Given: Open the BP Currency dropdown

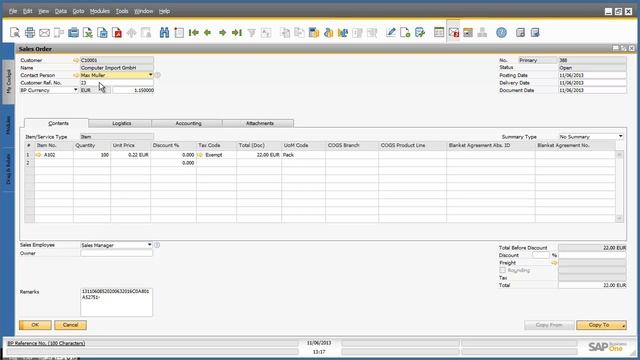Looking at the screenshot, I should (76, 90).
